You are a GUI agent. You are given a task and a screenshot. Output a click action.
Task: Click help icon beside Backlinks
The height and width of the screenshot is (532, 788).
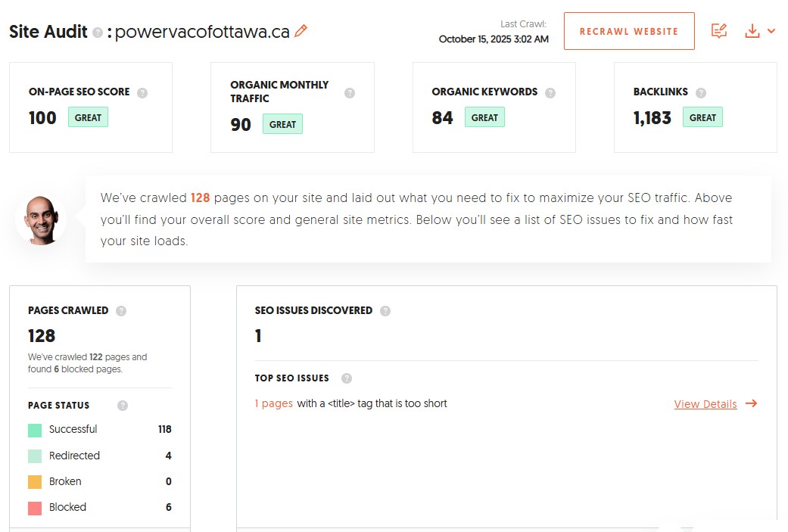point(701,92)
